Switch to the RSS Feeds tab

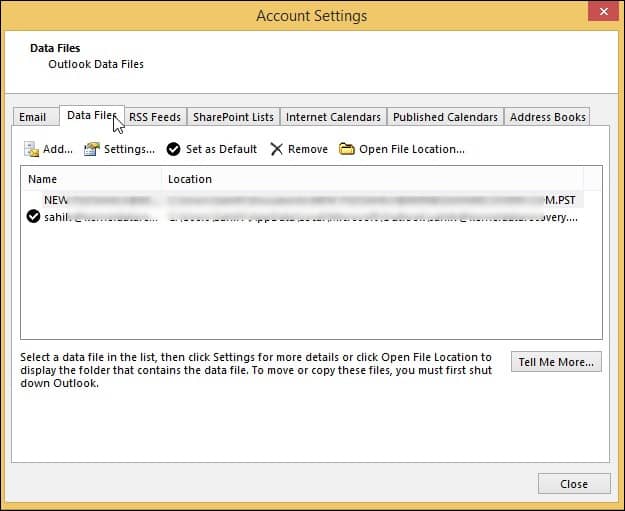(x=155, y=117)
